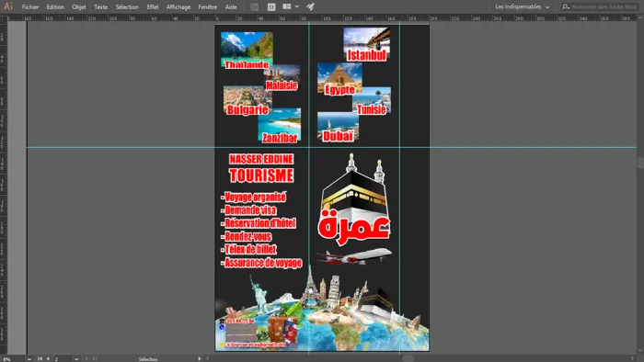644x362 pixels.
Task: Open the Adobe Stock St icon
Action: point(271,7)
